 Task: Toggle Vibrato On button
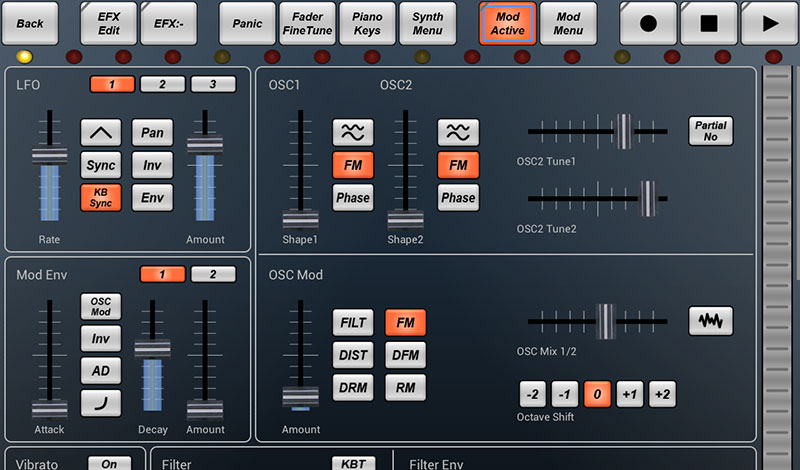point(109,463)
